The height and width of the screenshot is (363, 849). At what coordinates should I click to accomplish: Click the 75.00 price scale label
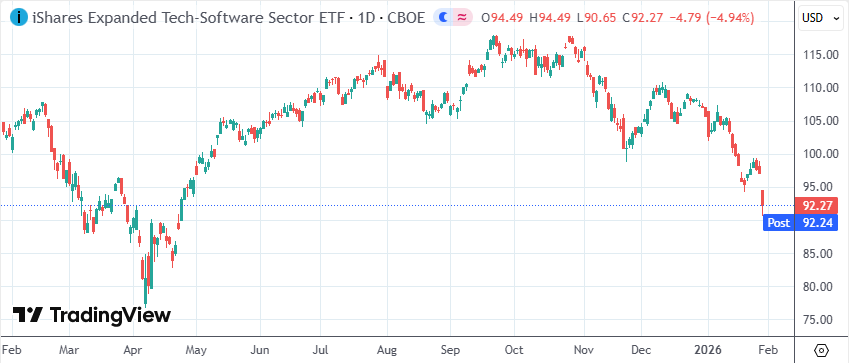point(820,320)
